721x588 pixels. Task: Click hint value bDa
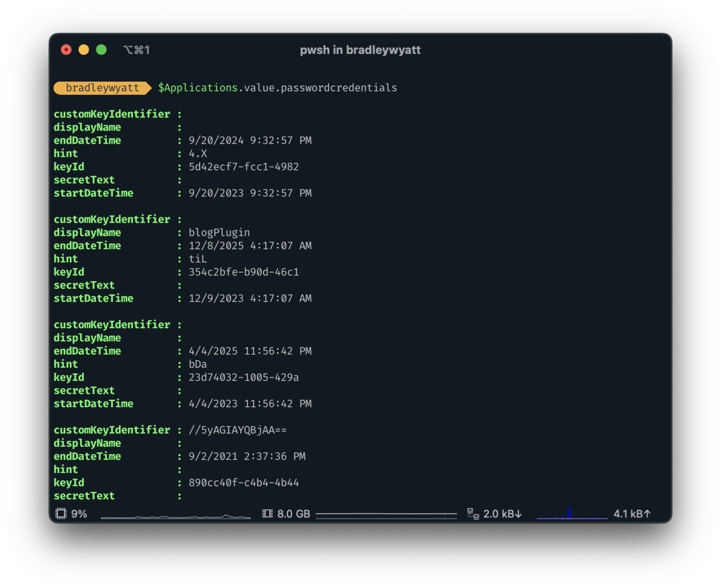point(198,364)
